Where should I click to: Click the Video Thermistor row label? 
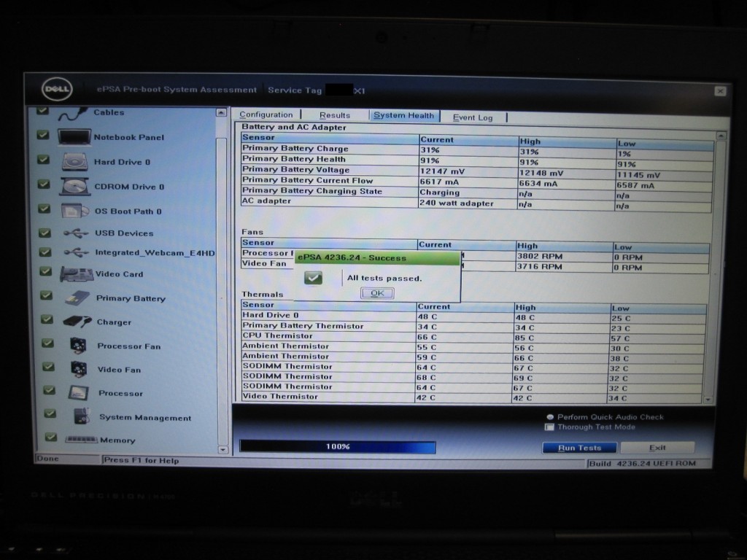click(x=280, y=396)
